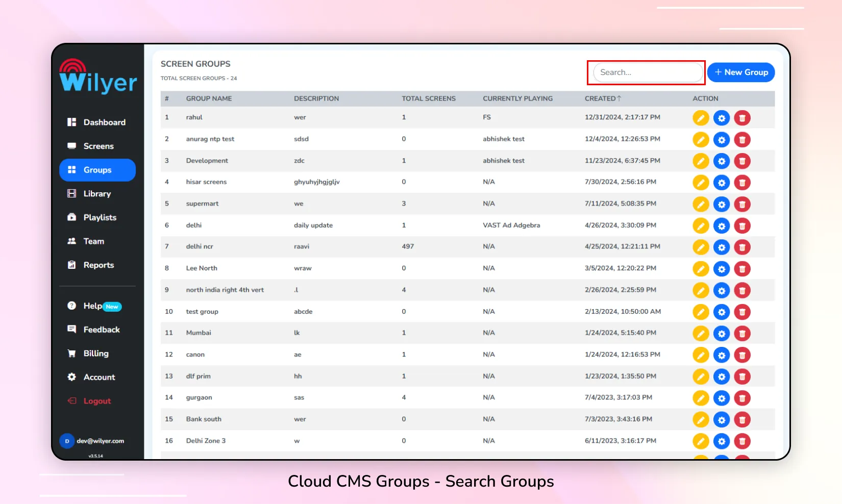The width and height of the screenshot is (842, 504).
Task: Navigate to Playlists
Action: (97, 217)
